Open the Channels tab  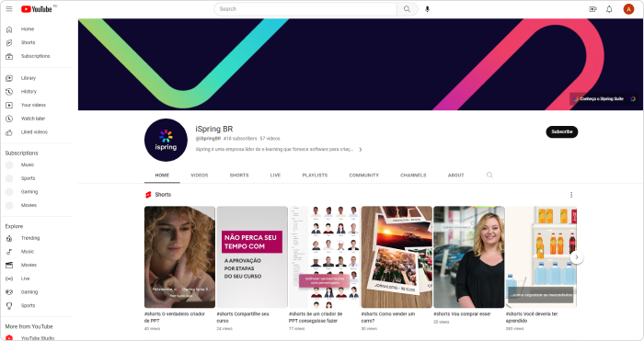tap(413, 176)
